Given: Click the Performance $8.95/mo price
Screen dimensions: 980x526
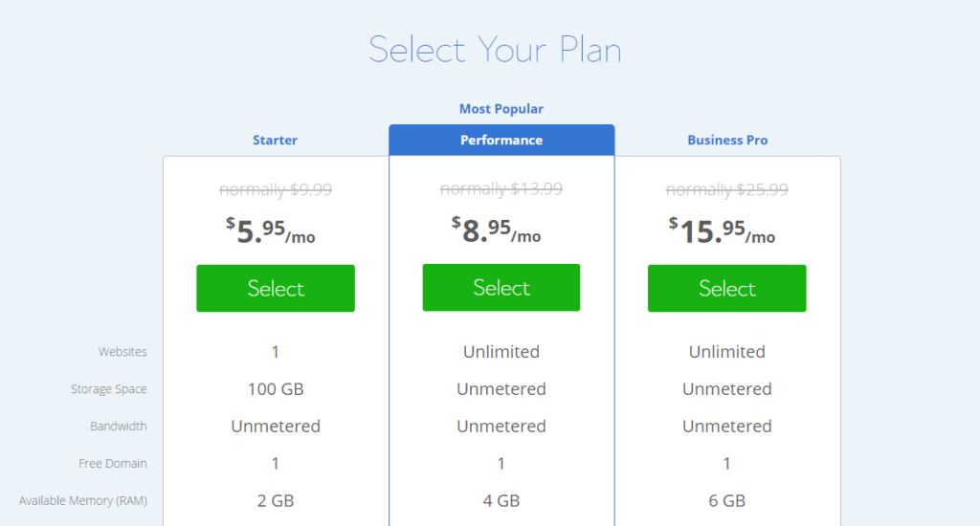Looking at the screenshot, I should [497, 230].
